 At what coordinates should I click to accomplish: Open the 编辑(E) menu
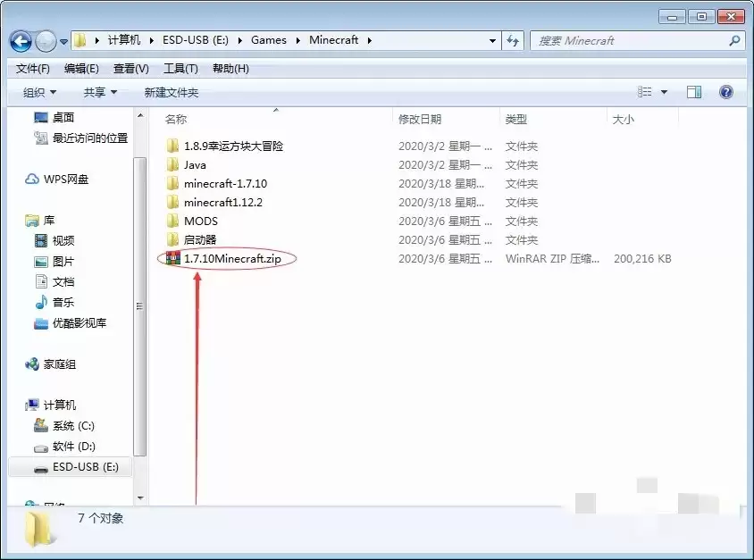point(81,69)
